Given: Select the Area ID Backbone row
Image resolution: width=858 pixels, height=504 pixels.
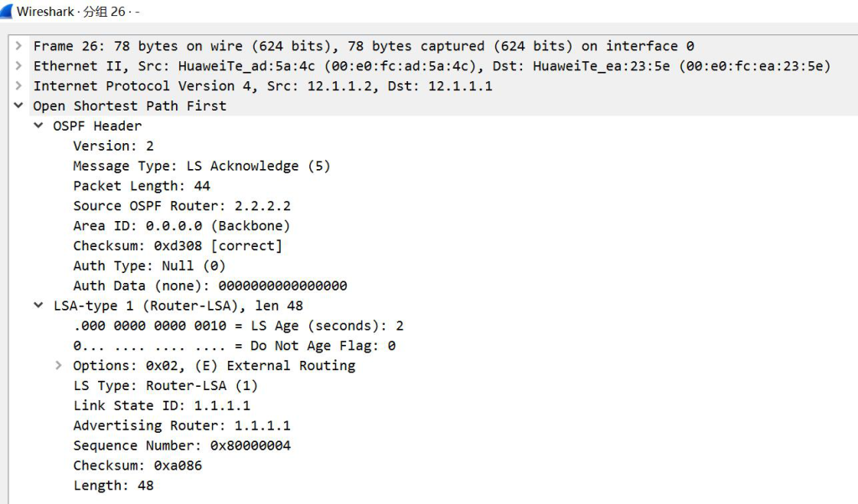Looking at the screenshot, I should click(182, 226).
